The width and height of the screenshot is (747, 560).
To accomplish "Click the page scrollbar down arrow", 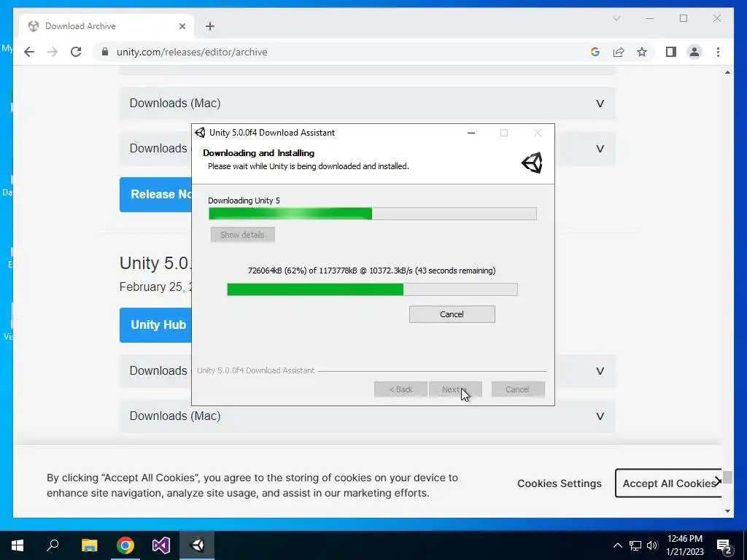I will pyautogui.click(x=727, y=511).
